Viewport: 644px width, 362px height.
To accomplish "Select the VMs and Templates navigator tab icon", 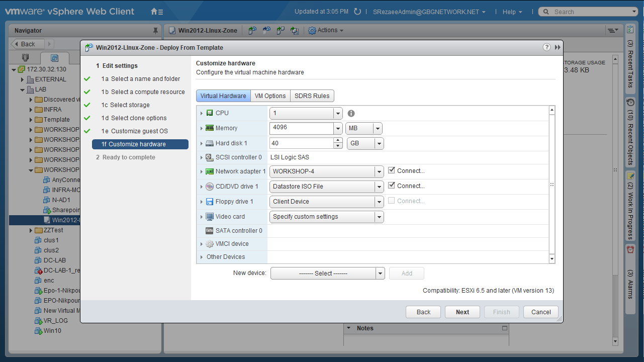I will click(x=55, y=58).
